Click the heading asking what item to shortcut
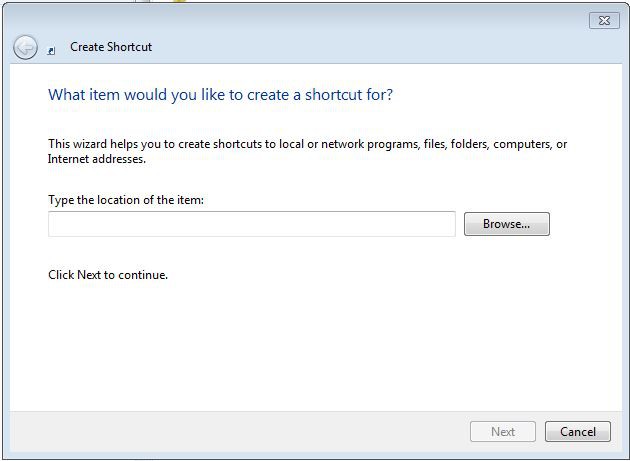 (220, 95)
